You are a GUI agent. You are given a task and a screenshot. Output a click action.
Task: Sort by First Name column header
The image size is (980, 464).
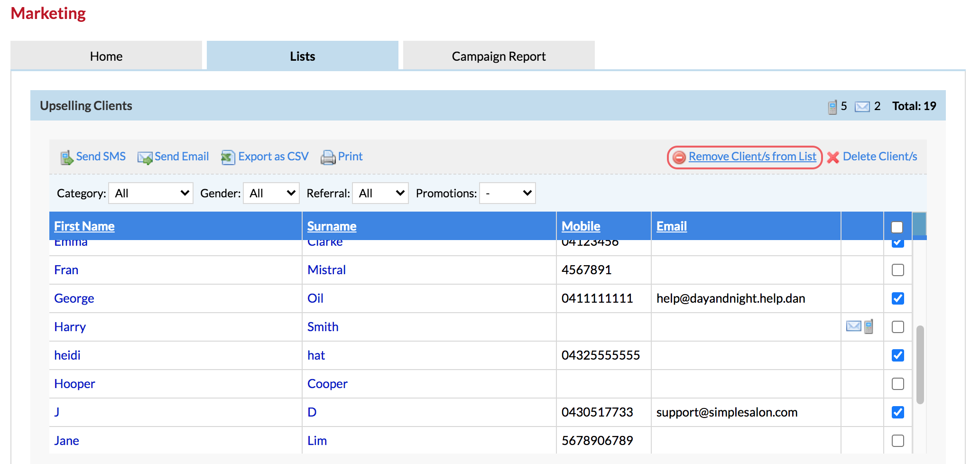84,226
